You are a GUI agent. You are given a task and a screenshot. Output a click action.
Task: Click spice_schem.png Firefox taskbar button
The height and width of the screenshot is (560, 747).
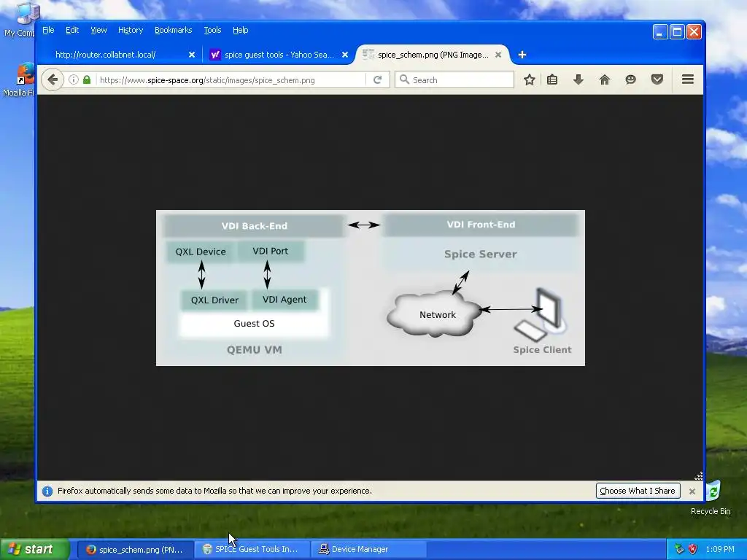click(x=135, y=549)
